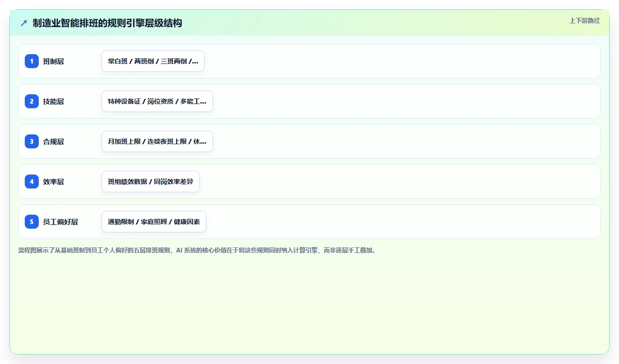
Task: Click the number 4 badge for 效率层
Action: click(x=32, y=182)
